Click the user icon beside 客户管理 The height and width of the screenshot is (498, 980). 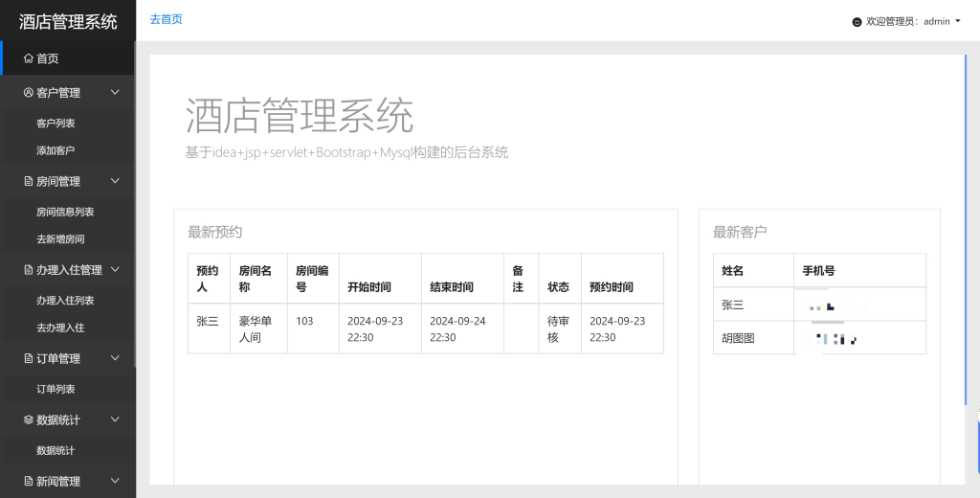(x=28, y=93)
